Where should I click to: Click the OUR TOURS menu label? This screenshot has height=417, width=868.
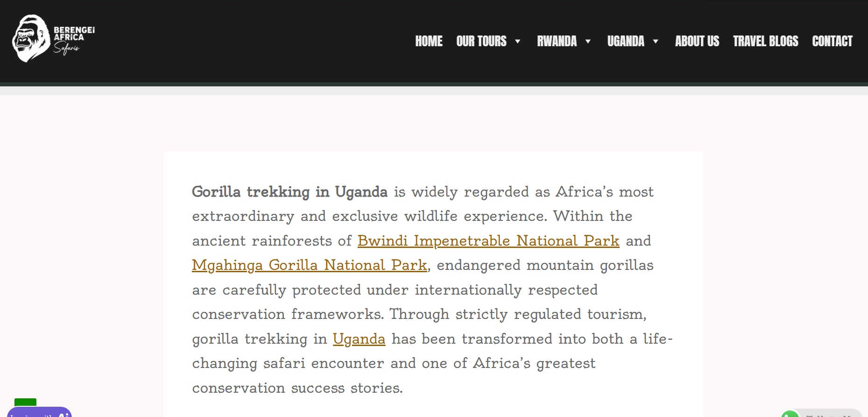click(x=482, y=42)
